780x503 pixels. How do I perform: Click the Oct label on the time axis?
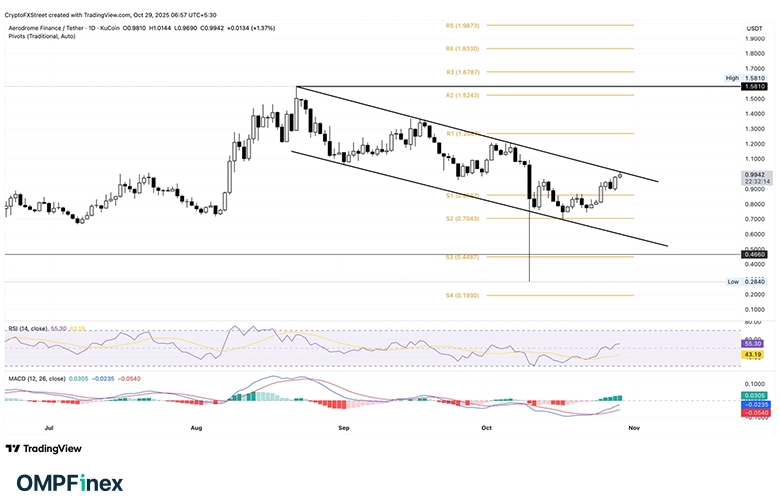pyautogui.click(x=487, y=427)
